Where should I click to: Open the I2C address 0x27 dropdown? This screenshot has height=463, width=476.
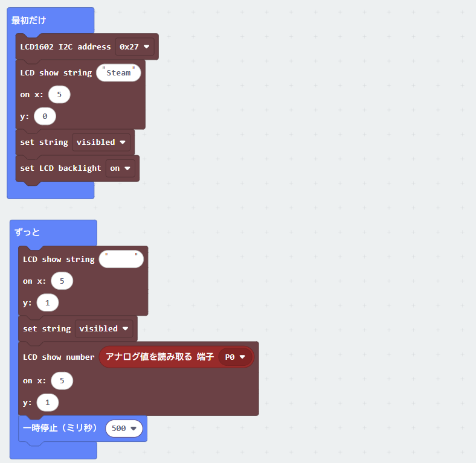click(x=135, y=46)
